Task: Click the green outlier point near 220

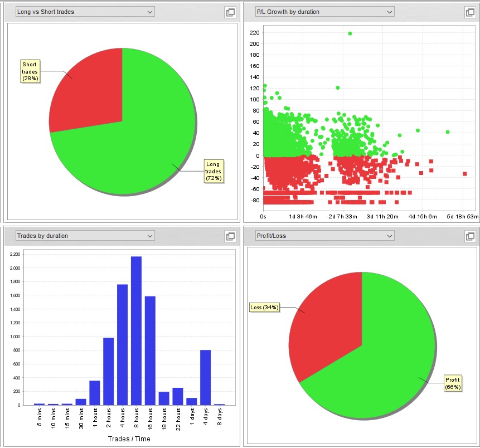Action: pos(350,33)
